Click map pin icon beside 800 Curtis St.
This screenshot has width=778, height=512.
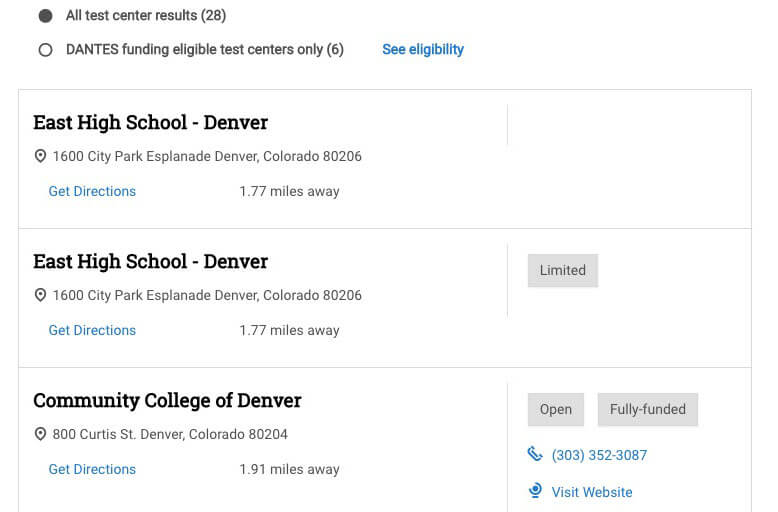pos(40,434)
